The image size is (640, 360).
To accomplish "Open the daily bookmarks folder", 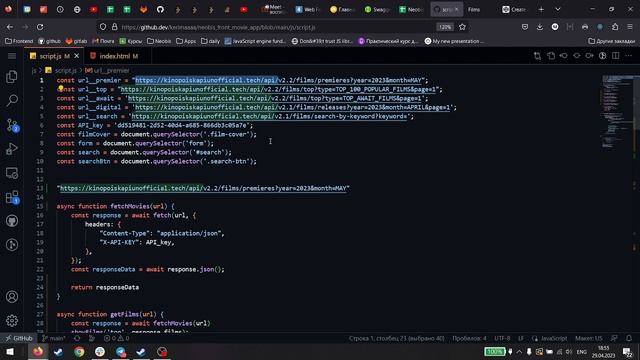I will (x=211, y=41).
